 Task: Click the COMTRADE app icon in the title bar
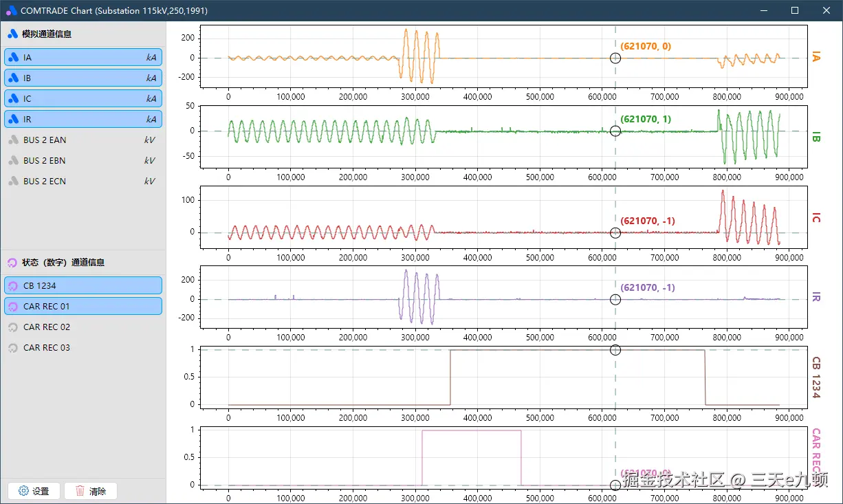point(11,10)
